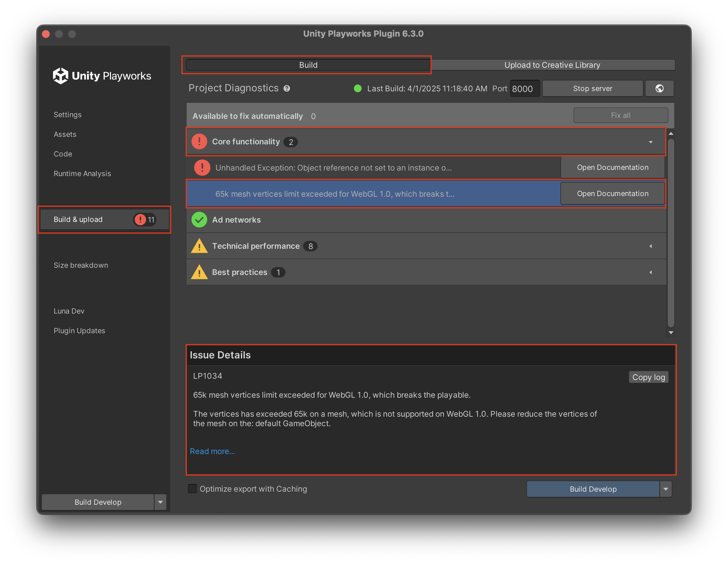Select Build & upload in the sidebar
Image resolution: width=728 pixels, height=563 pixels.
click(x=104, y=219)
